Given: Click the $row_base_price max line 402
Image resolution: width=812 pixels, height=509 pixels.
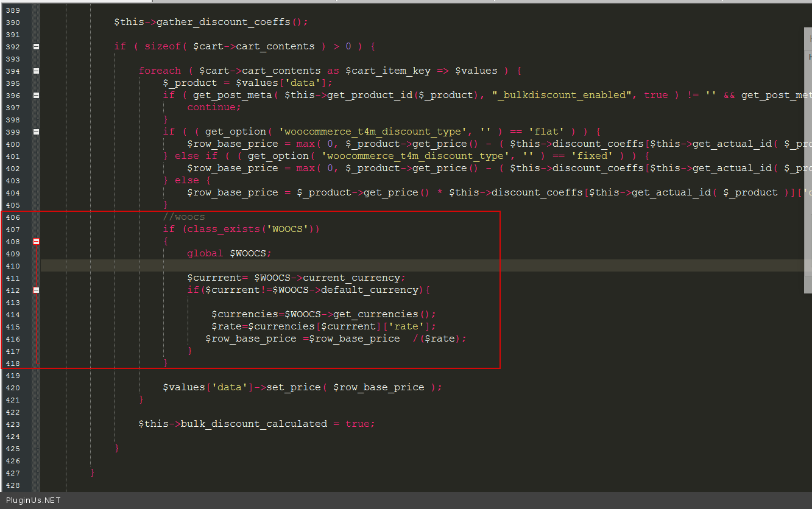Looking at the screenshot, I should [x=500, y=168].
